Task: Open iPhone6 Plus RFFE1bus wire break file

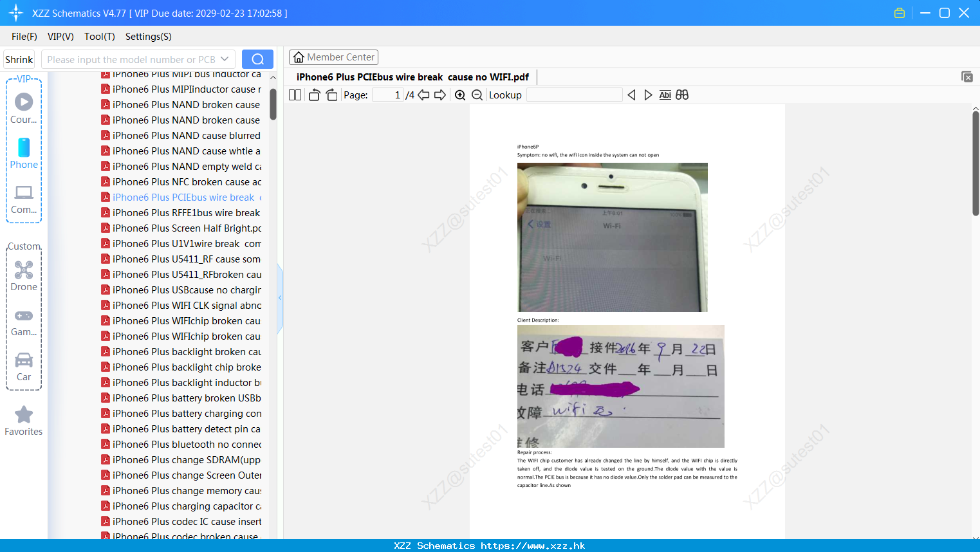Action: [181, 213]
